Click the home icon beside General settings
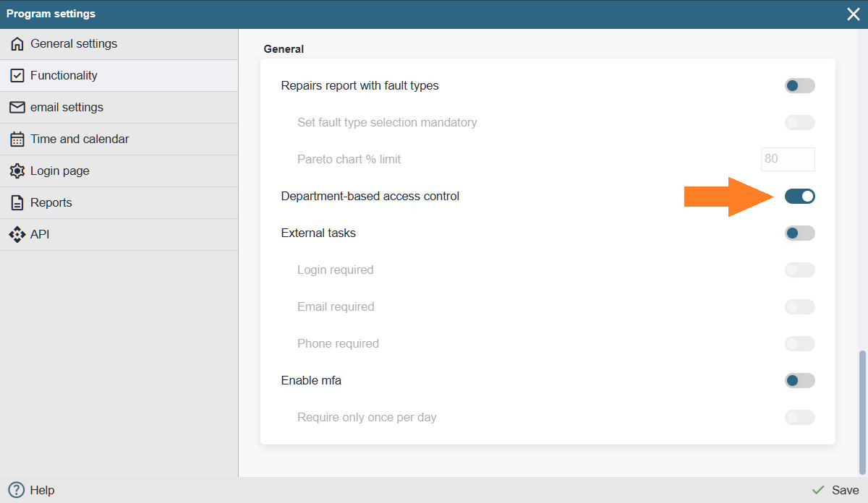 click(x=17, y=44)
